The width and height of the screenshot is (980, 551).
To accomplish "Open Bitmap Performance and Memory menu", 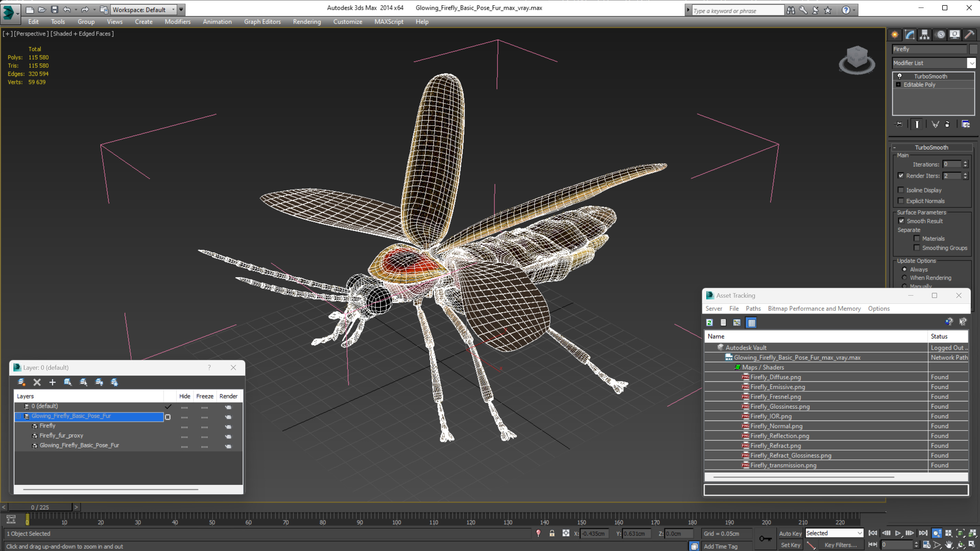I will click(x=814, y=308).
